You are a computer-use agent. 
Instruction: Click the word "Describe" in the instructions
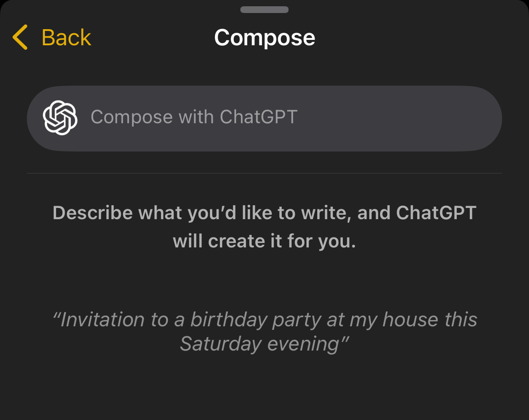pos(93,212)
